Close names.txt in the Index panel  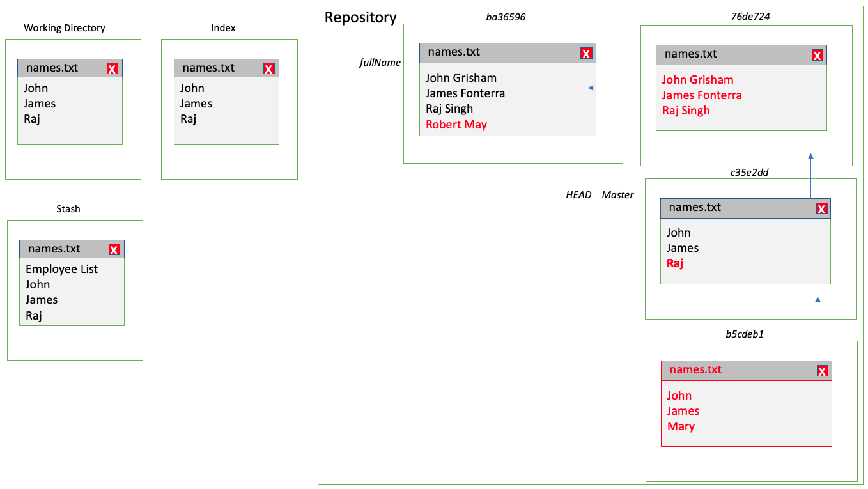coord(268,68)
